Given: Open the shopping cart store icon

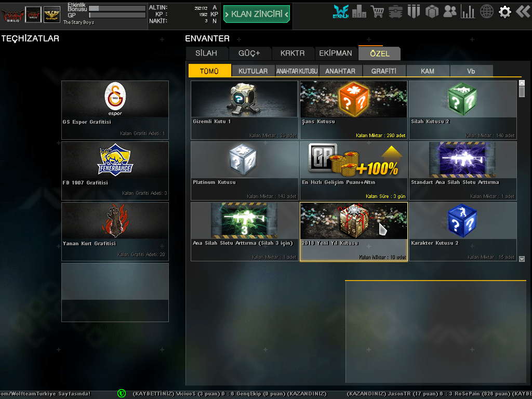Looking at the screenshot, I should [x=377, y=11].
